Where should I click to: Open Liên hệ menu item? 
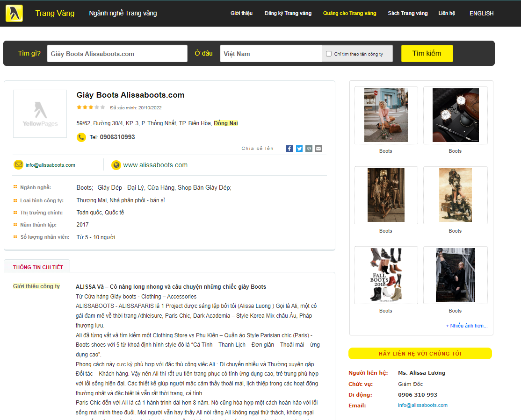[447, 13]
